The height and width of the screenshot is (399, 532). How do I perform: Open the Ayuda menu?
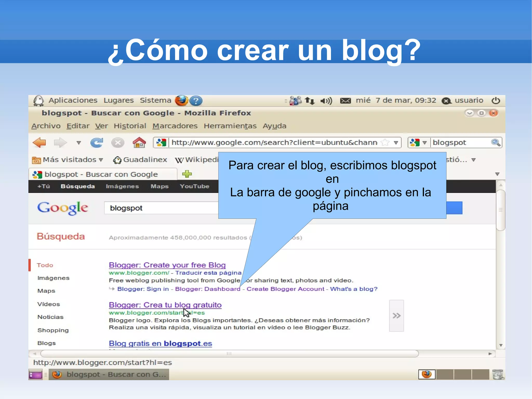pyautogui.click(x=274, y=126)
